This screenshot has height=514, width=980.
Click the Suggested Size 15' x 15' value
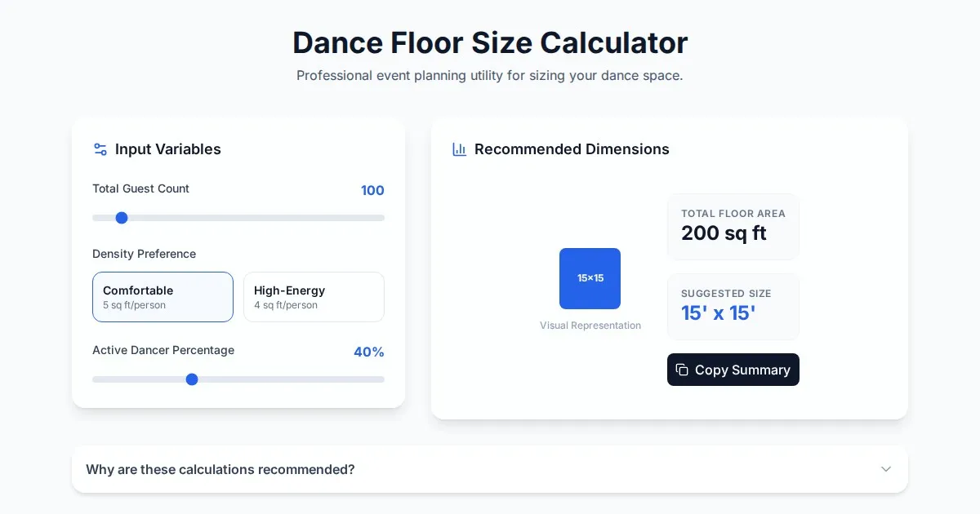tap(718, 313)
